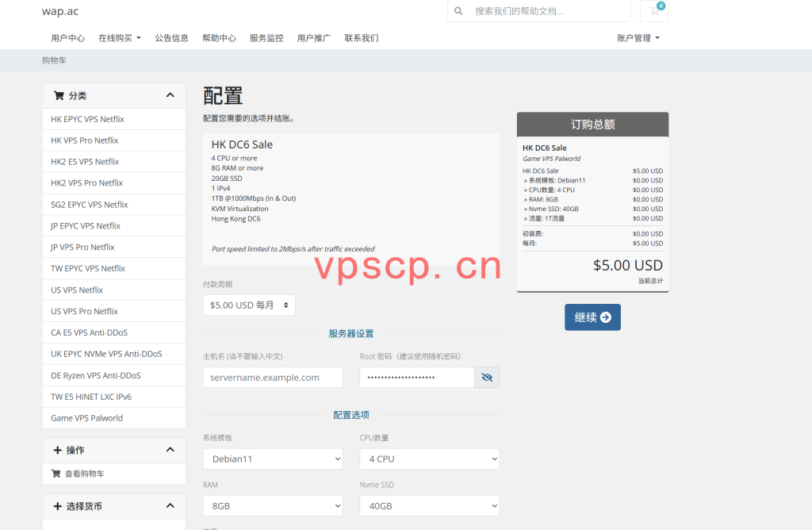Select CA E5 VPS Anti-DDoS category

click(114, 332)
